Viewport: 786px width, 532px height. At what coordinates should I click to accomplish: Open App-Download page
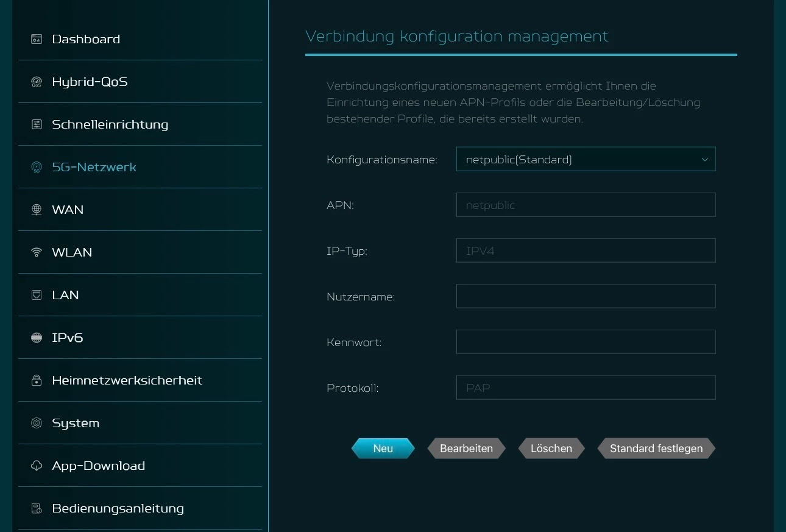point(140,466)
